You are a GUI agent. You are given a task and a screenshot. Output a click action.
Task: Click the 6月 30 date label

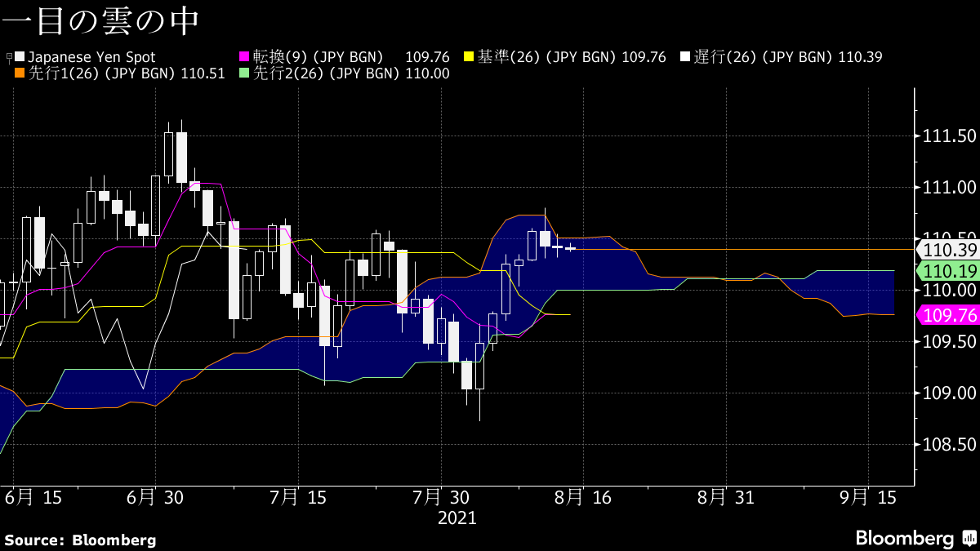click(x=155, y=497)
